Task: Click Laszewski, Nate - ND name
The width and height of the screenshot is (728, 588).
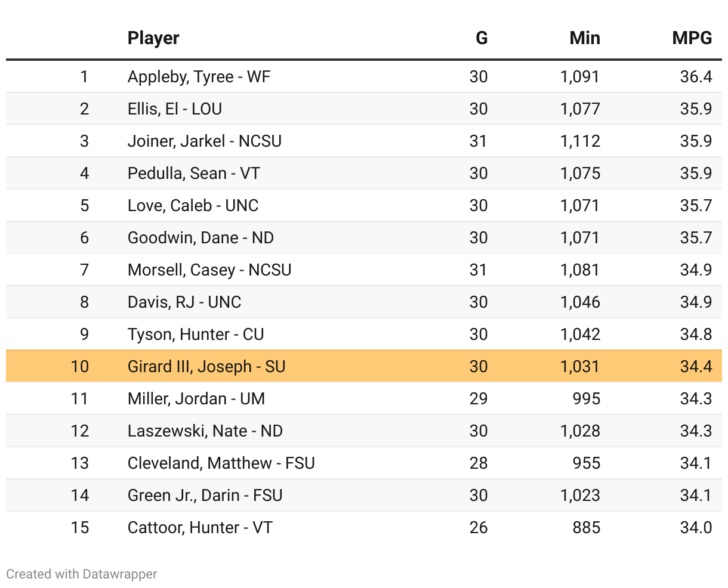Action: click(x=205, y=431)
